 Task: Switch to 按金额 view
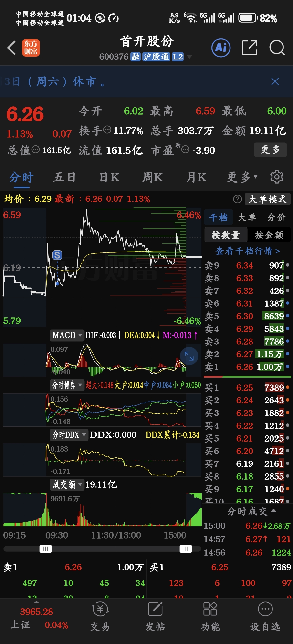coord(269,235)
